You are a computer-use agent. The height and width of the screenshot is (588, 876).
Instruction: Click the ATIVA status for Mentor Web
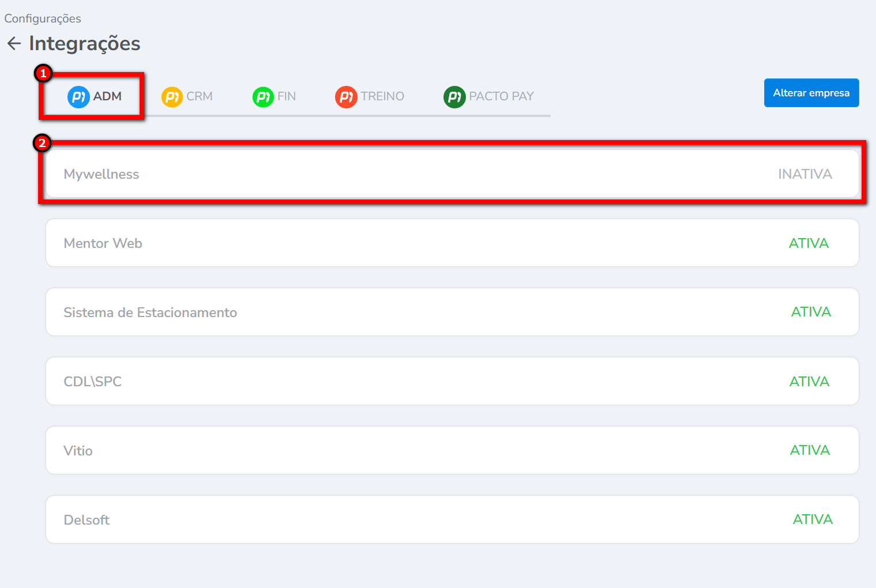point(809,243)
